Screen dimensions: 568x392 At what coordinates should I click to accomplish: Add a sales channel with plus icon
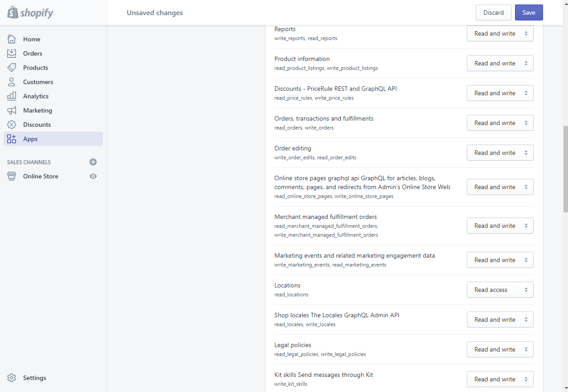pyautogui.click(x=93, y=162)
